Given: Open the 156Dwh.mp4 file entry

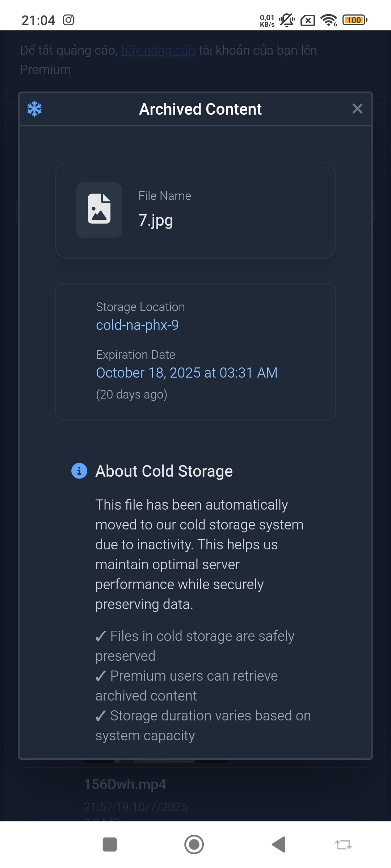Looking at the screenshot, I should point(125,784).
